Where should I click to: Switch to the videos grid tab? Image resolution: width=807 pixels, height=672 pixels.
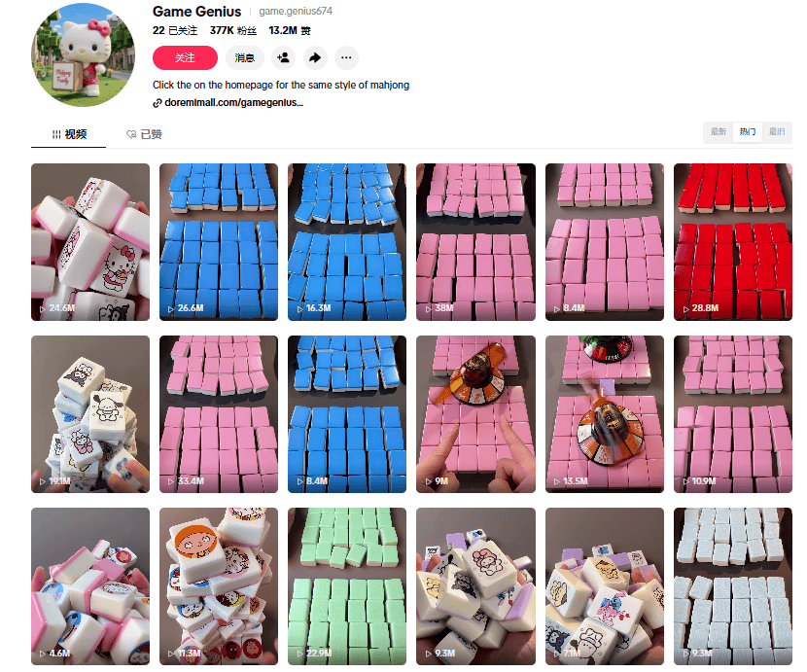[69, 134]
